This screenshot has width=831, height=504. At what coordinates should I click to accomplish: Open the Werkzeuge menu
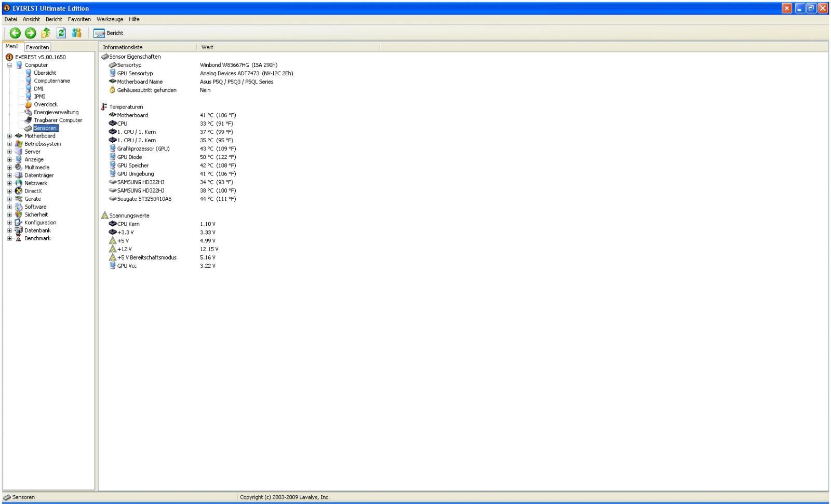tap(110, 19)
